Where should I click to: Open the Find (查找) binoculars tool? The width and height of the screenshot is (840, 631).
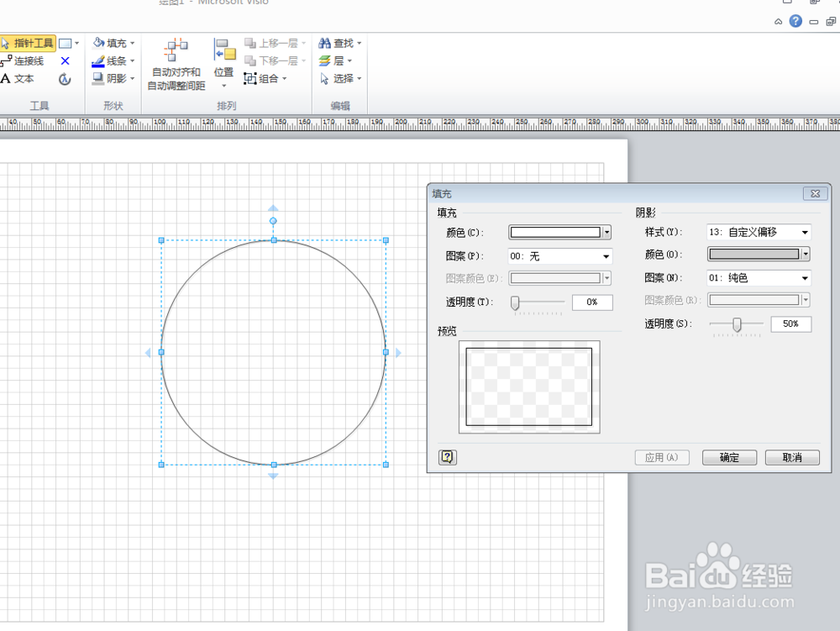click(x=340, y=43)
